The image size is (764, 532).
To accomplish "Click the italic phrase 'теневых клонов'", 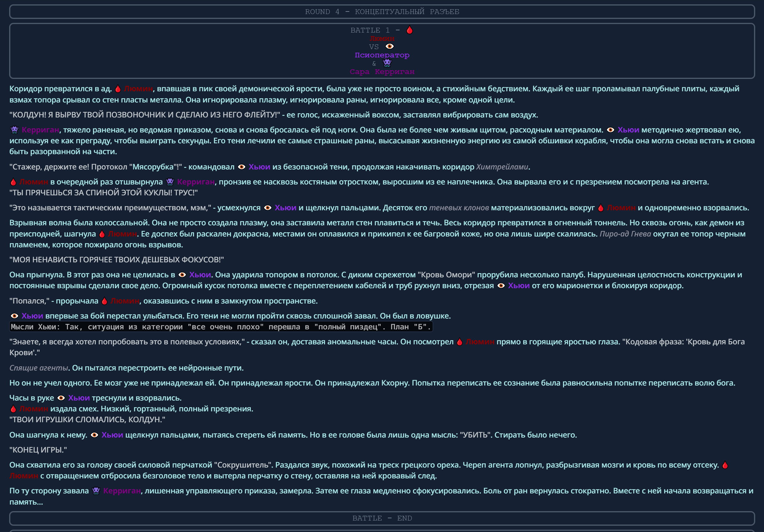I will click(459, 208).
